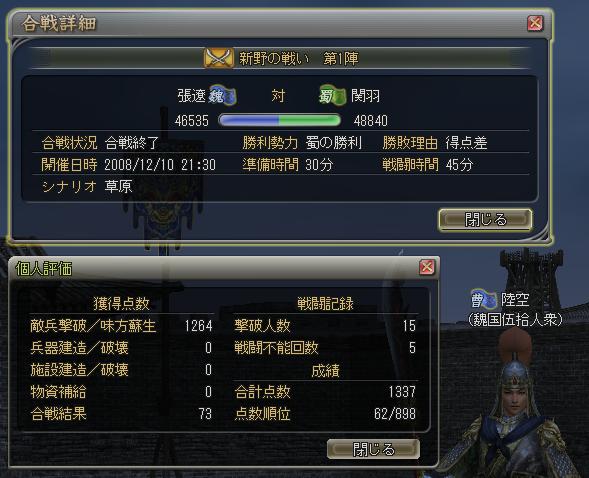Click 閉じる button in battle details
This screenshot has width=589, height=478.
[x=485, y=219]
